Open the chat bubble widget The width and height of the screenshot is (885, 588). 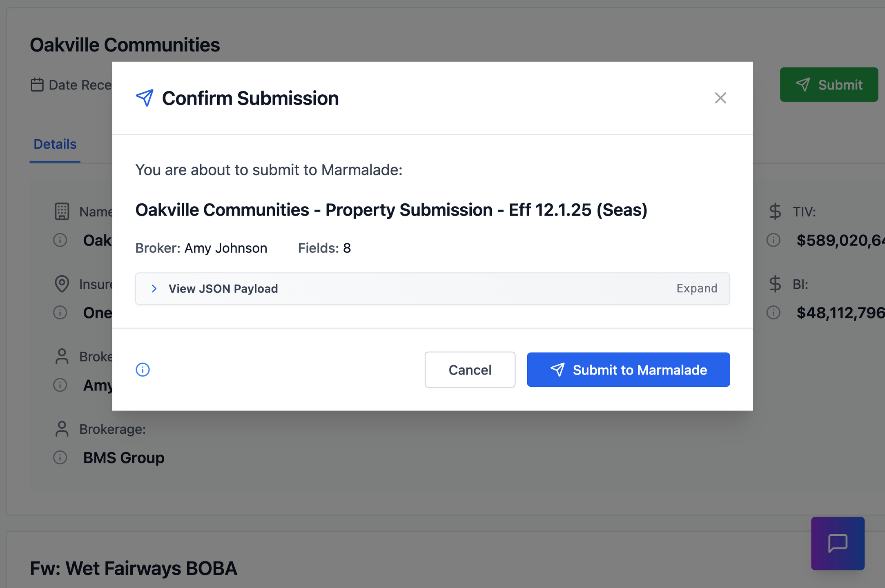(838, 543)
